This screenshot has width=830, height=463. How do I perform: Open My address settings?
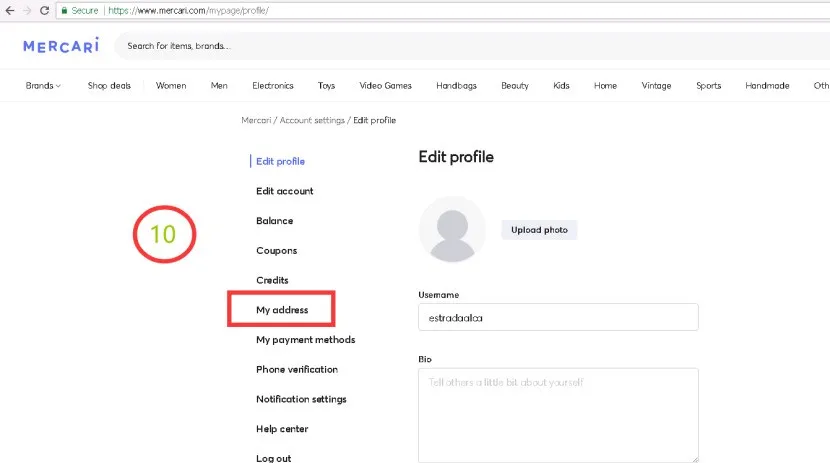[282, 310]
